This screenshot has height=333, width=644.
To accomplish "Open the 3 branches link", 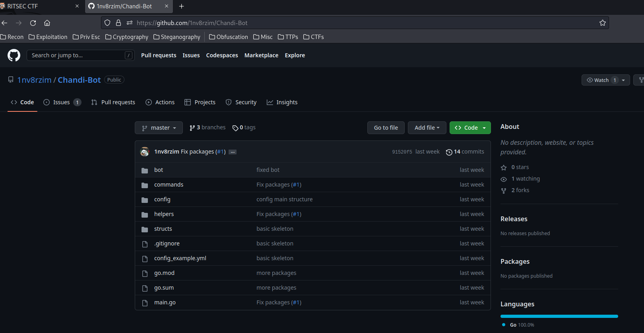I will click(208, 127).
